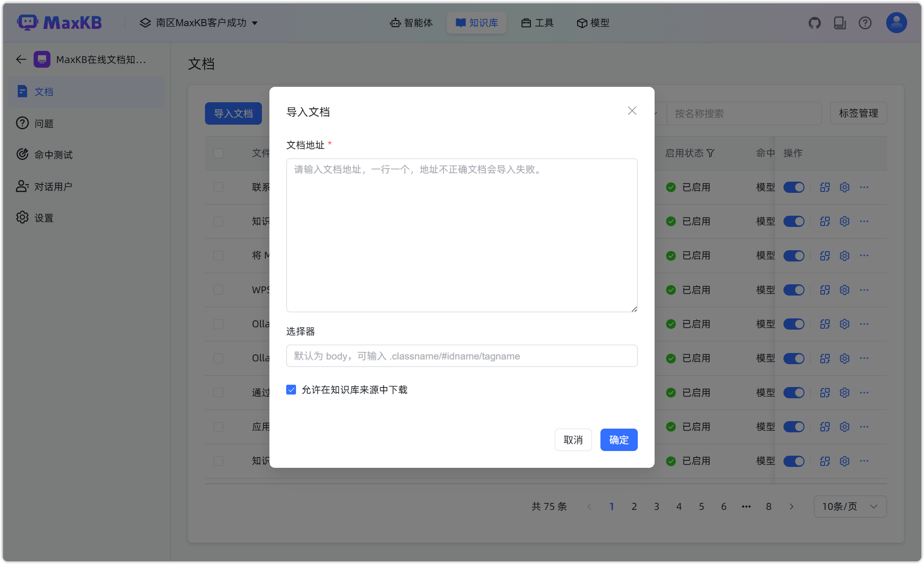Click the more options ellipsis on the first row
924x564 pixels.
click(864, 187)
